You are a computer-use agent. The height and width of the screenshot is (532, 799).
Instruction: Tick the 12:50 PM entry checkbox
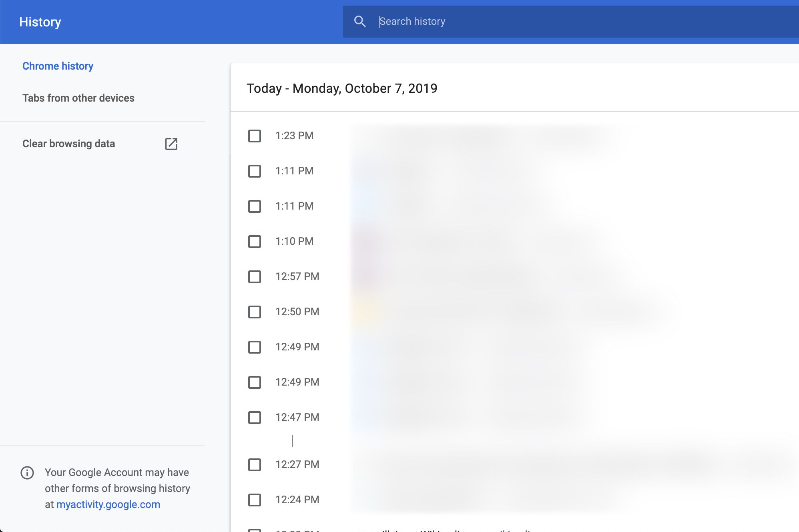255,312
